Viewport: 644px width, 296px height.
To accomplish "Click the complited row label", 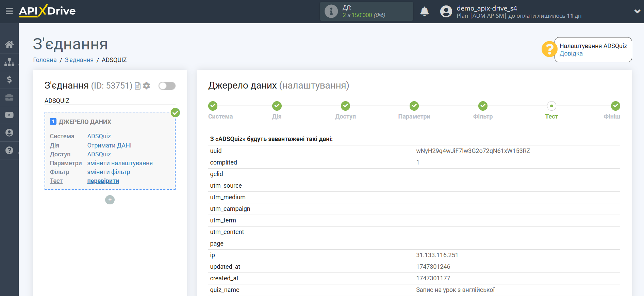I will [x=224, y=162].
